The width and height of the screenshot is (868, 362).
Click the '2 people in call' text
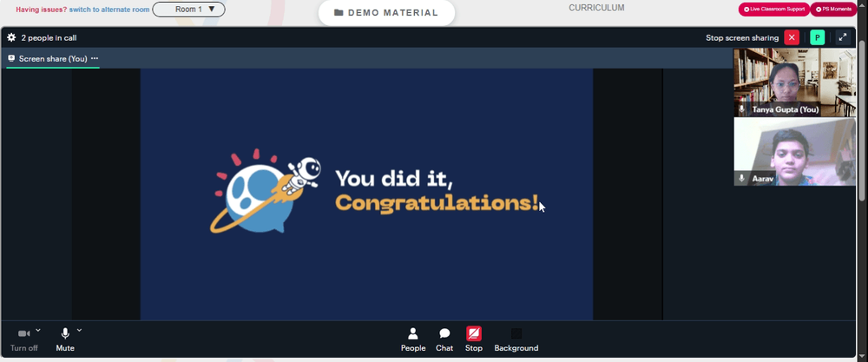(49, 38)
